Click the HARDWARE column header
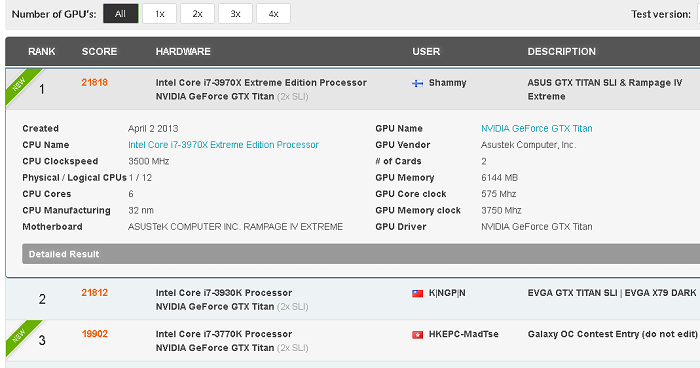 pos(183,52)
